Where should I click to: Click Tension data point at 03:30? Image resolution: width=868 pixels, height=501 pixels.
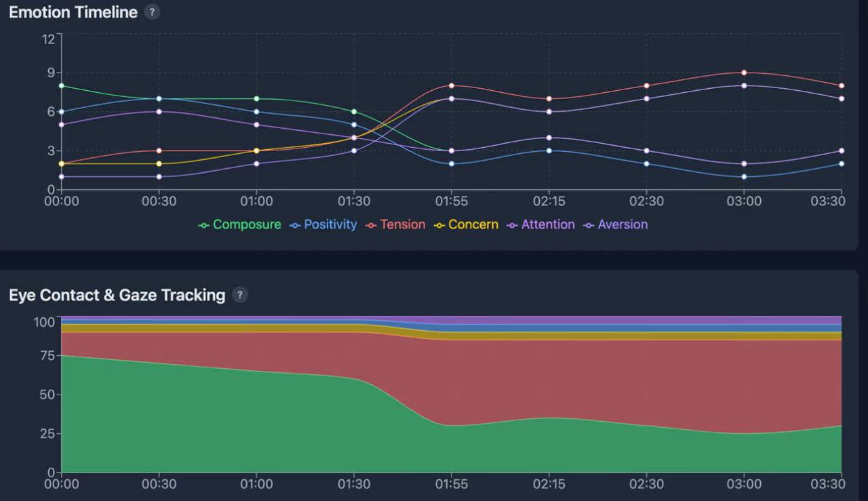pyautogui.click(x=842, y=85)
